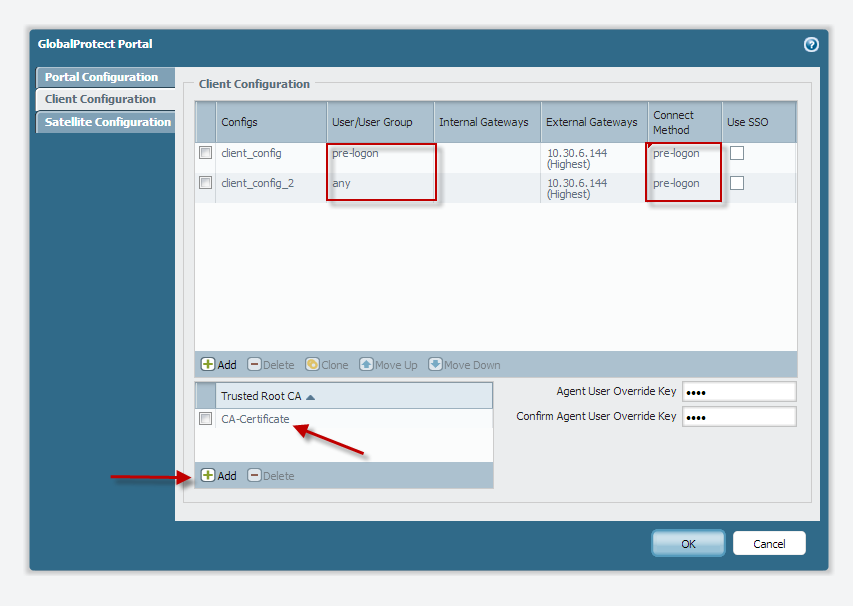Click the Confirm Agent User Override Key field
Viewport: 853px width, 606px height.
pyautogui.click(x=739, y=416)
